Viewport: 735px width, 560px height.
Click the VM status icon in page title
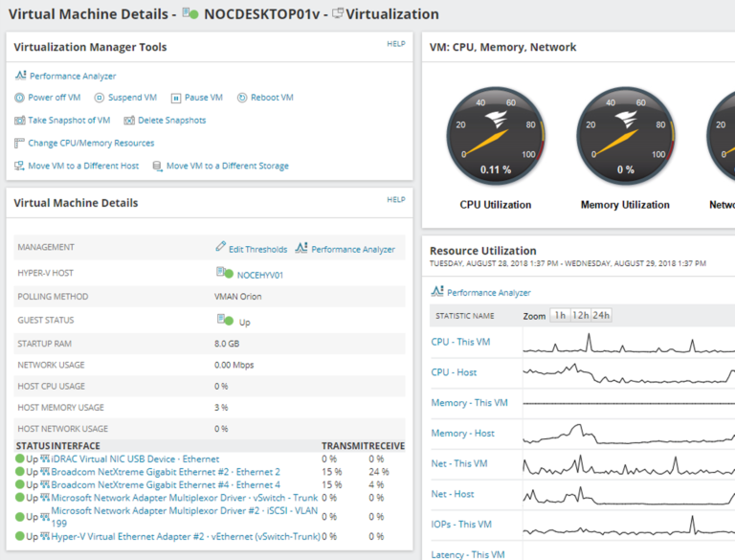[190, 13]
